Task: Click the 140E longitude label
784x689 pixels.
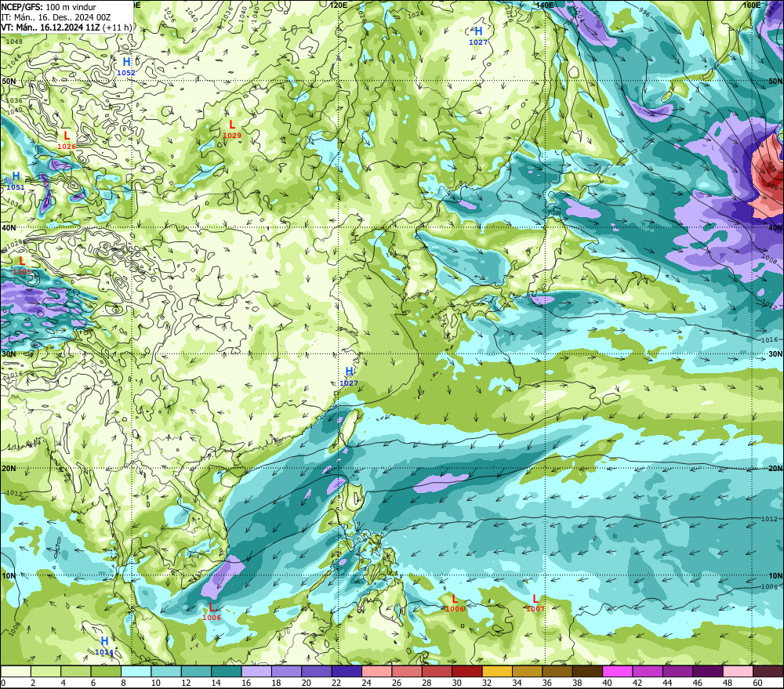Action: click(x=545, y=5)
